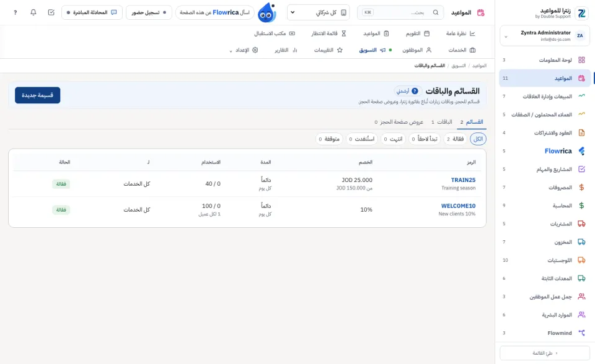Open Flowrica module in sidebar
Image resolution: width=595 pixels, height=364 pixels.
coord(545,151)
